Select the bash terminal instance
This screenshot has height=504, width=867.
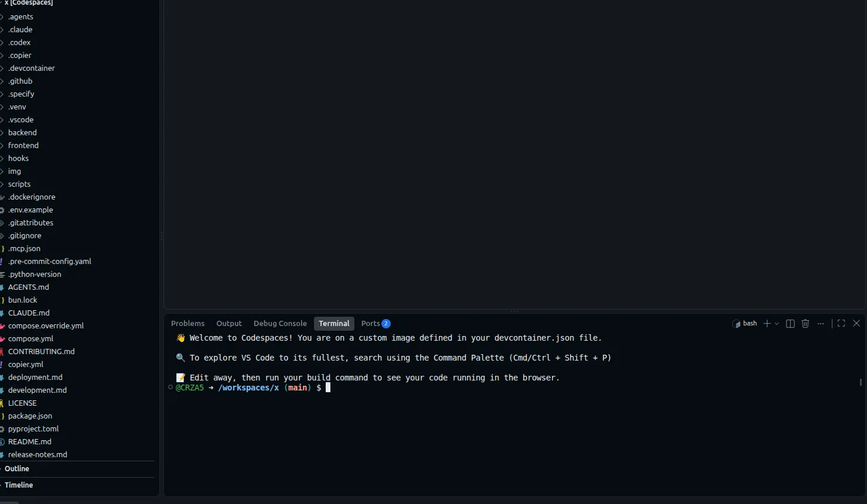[x=745, y=324]
